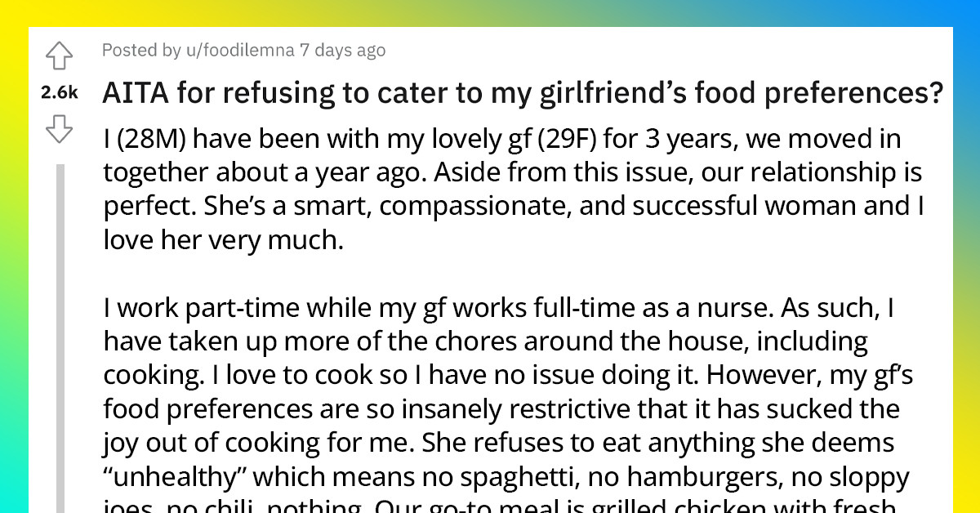The height and width of the screenshot is (513, 980).
Task: Select the upward-pointing vote arrow icon
Action: 60,57
